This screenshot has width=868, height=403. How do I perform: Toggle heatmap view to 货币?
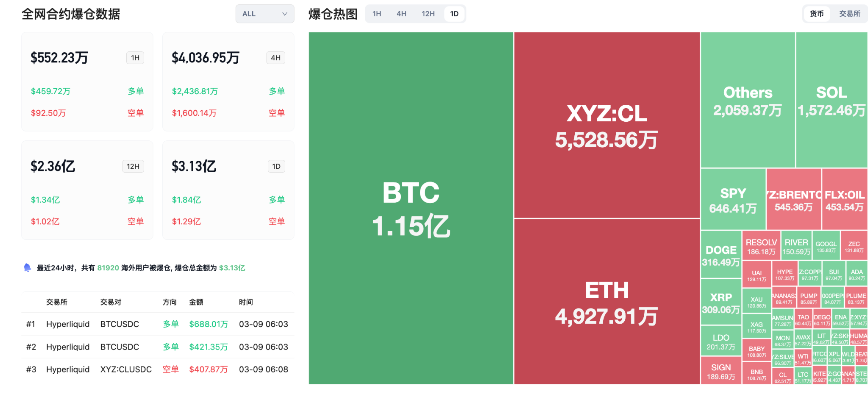817,14
